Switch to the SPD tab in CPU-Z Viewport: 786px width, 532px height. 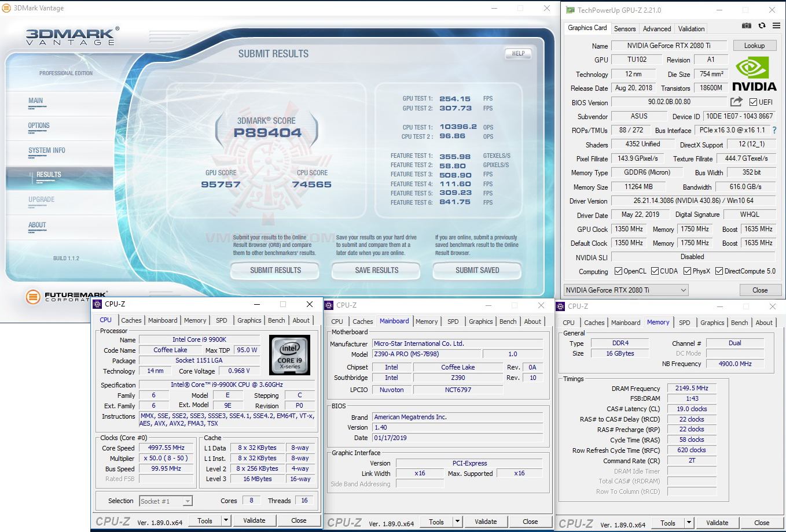(222, 320)
